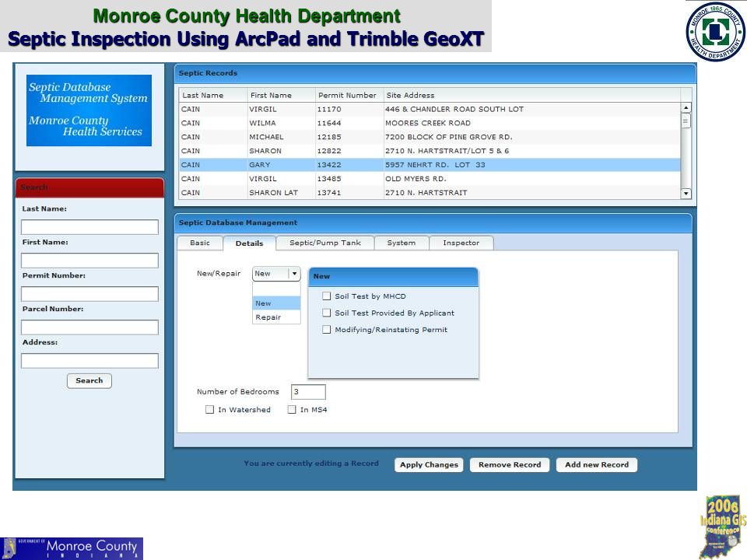The width and height of the screenshot is (747, 560).
Task: Click the 2006 Indiana GIS conference logo
Action: [x=723, y=527]
